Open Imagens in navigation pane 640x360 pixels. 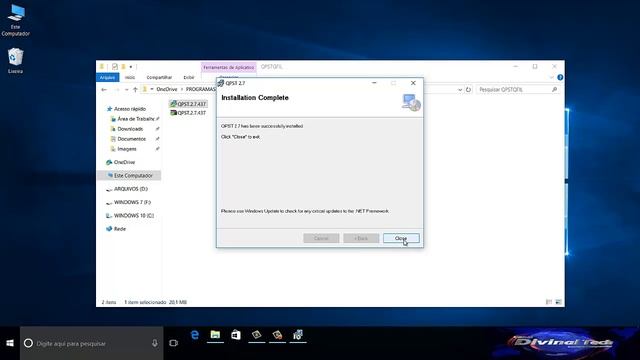[x=127, y=149]
